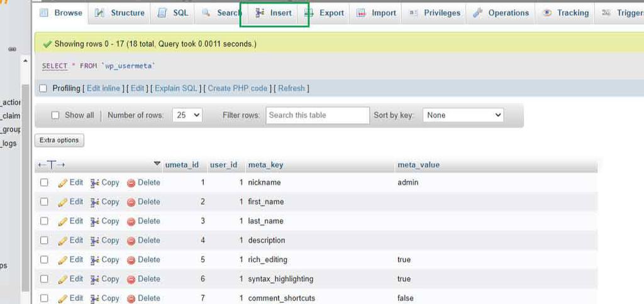The height and width of the screenshot is (304, 644).
Task: Open the Operations tab
Action: 501,13
